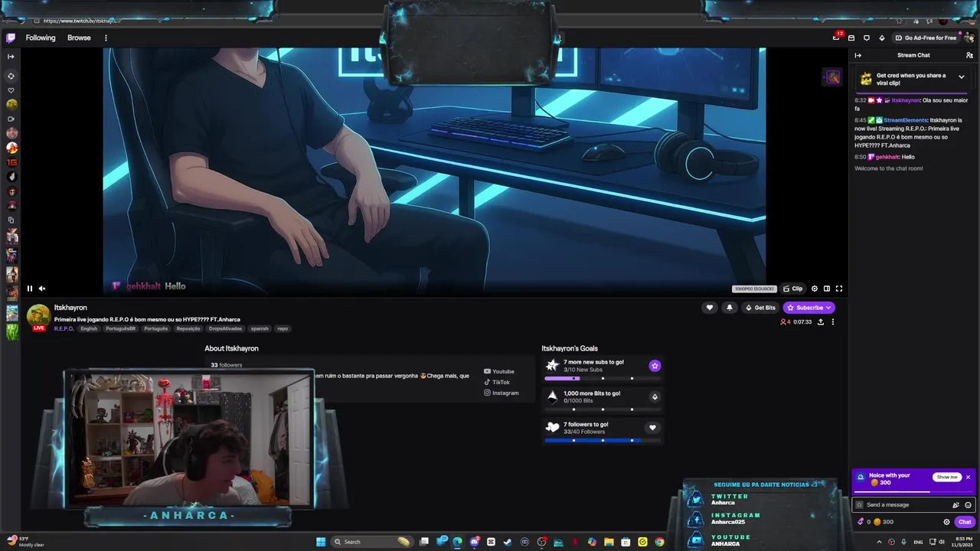Screen dimensions: 980x551
Task: Open Prime loot notifications with badge 12
Action: [836, 37]
